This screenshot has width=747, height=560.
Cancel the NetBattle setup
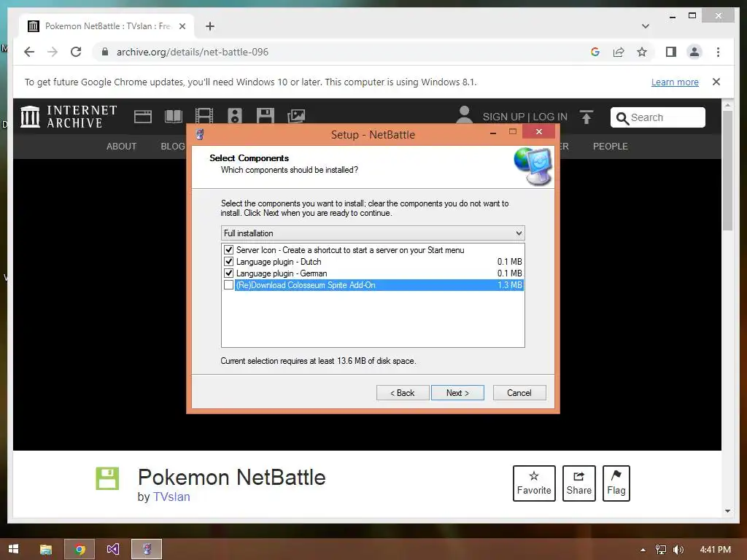(519, 393)
